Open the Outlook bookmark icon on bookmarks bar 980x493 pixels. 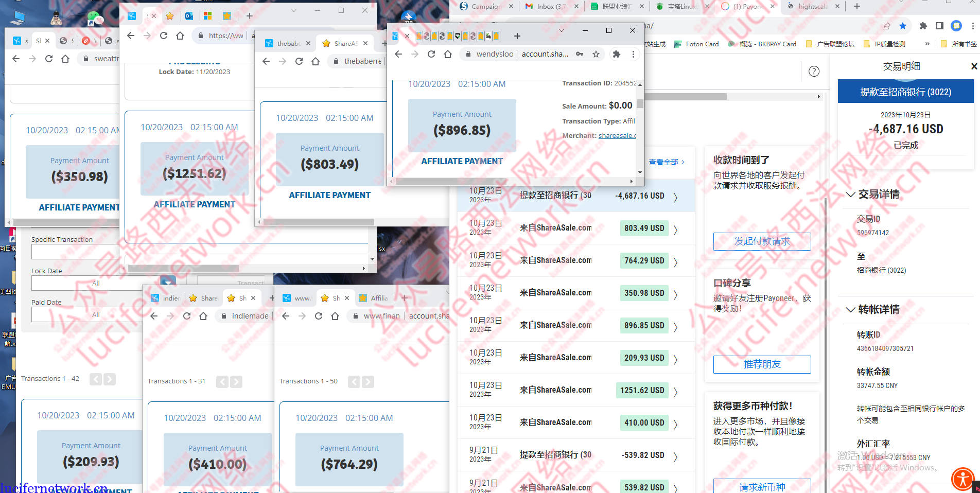click(x=189, y=16)
